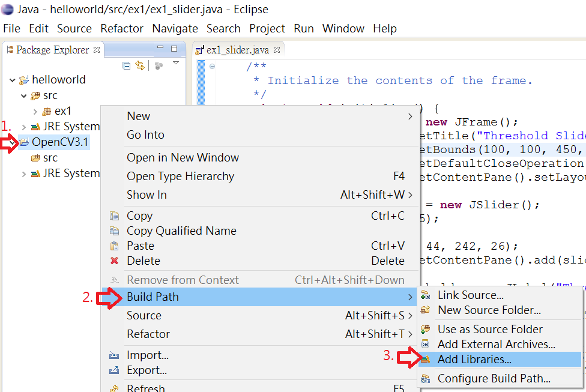The image size is (586, 392).
Task: Open Refactor in the top menu bar
Action: (x=122, y=28)
